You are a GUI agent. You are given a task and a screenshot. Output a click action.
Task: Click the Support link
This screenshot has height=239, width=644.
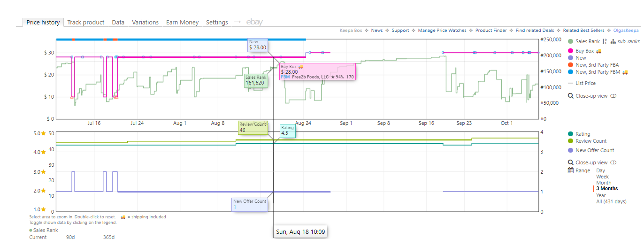(400, 31)
